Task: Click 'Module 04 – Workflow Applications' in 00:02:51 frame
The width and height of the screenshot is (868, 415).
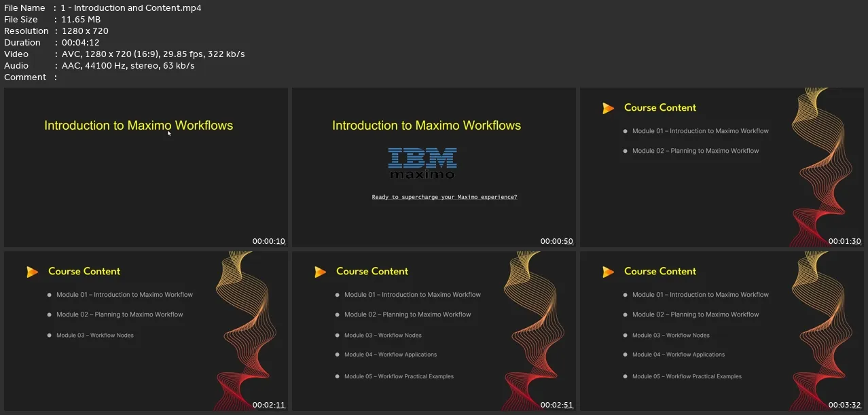Action: coord(391,355)
